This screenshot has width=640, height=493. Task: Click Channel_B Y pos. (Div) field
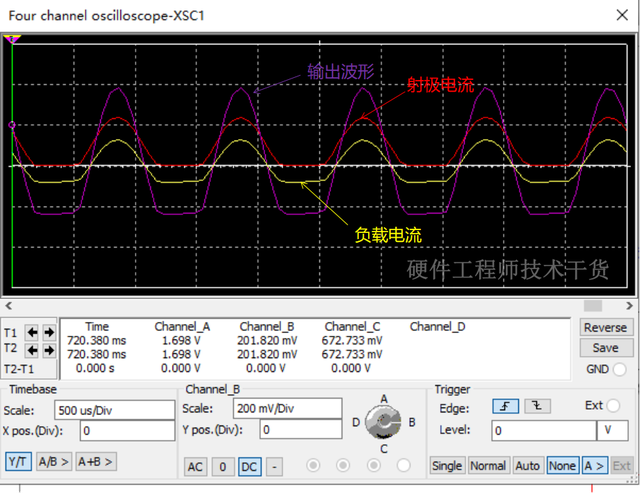301,429
